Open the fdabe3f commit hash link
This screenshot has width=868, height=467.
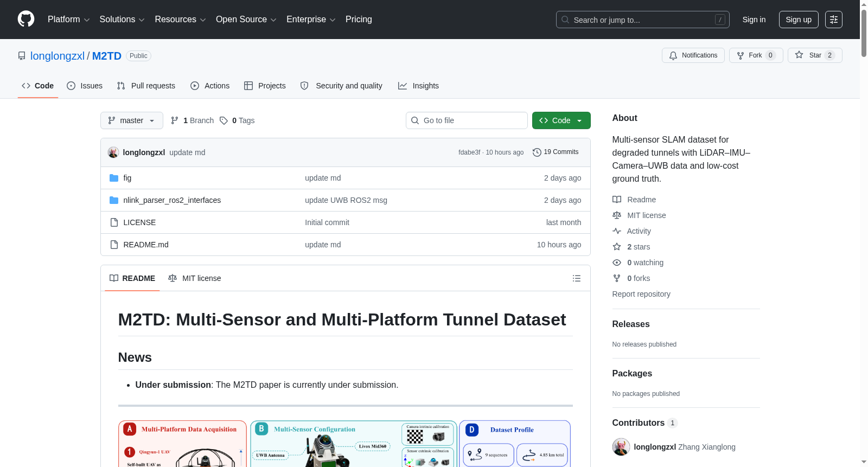(469, 152)
